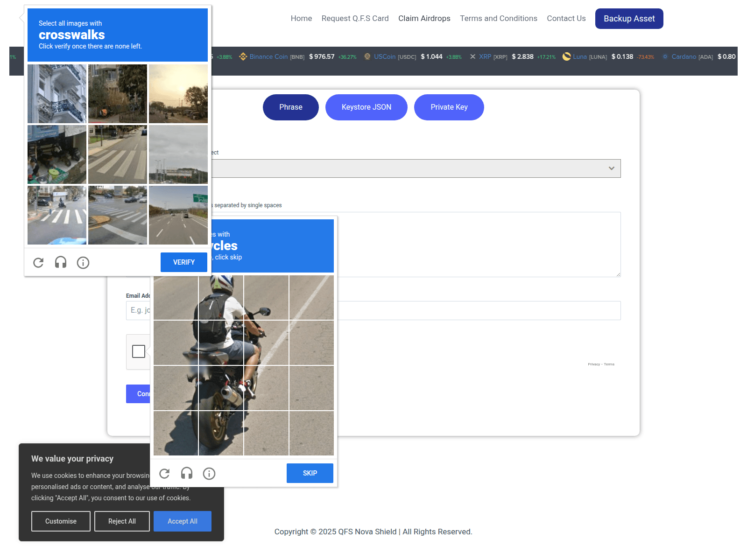Select the sunset street image
This screenshot has width=747, height=560.
click(x=178, y=94)
